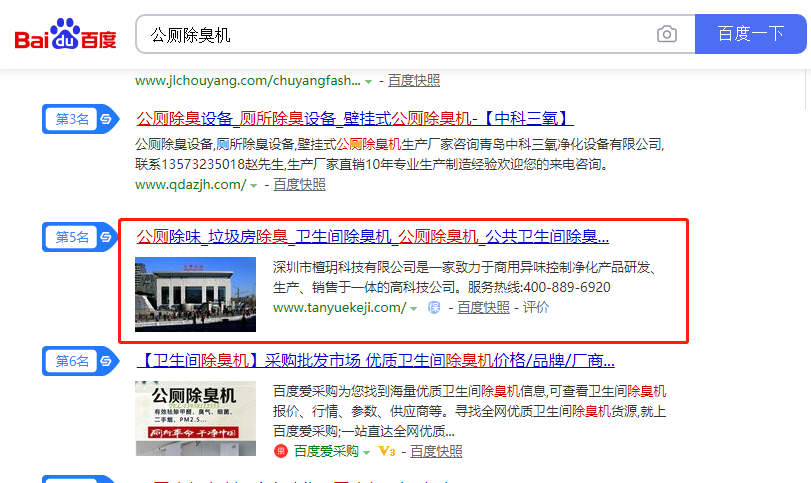The width and height of the screenshot is (811, 483).
Task: Click the Baidu logo
Action: [65, 34]
